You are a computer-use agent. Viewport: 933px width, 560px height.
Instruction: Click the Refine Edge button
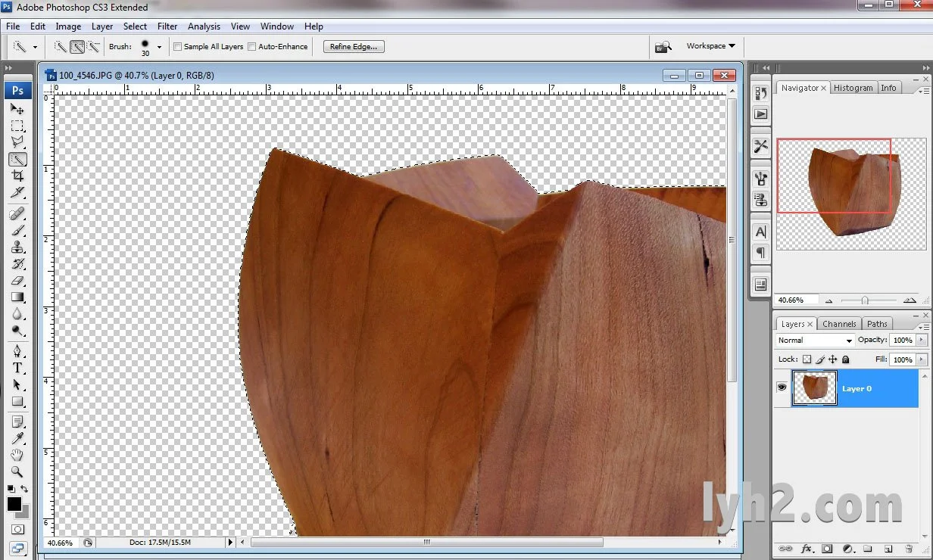(x=354, y=47)
